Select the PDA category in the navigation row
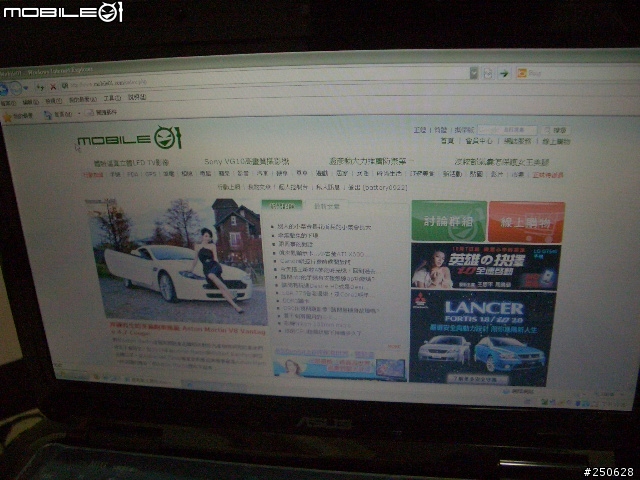This screenshot has width=640, height=480. 132,174
